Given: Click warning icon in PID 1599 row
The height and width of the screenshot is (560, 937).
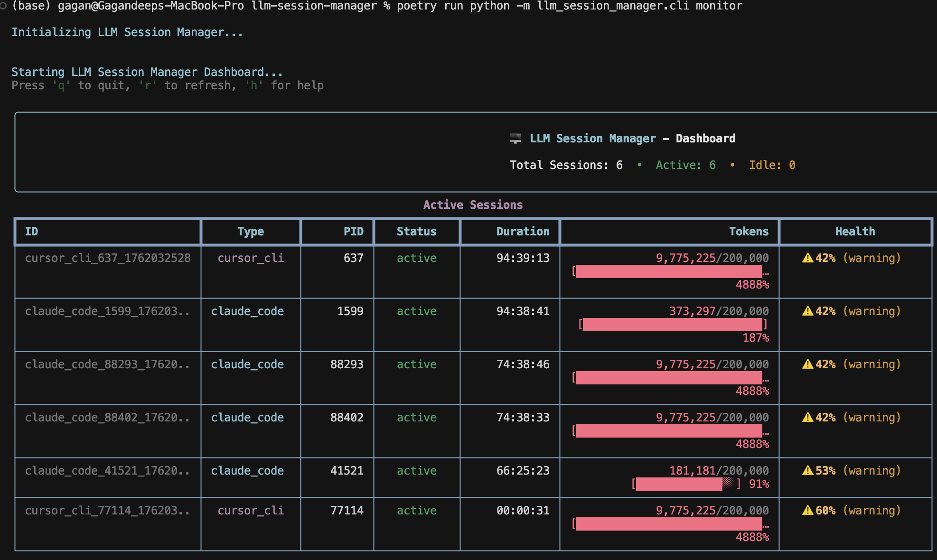Looking at the screenshot, I should pyautogui.click(x=807, y=311).
